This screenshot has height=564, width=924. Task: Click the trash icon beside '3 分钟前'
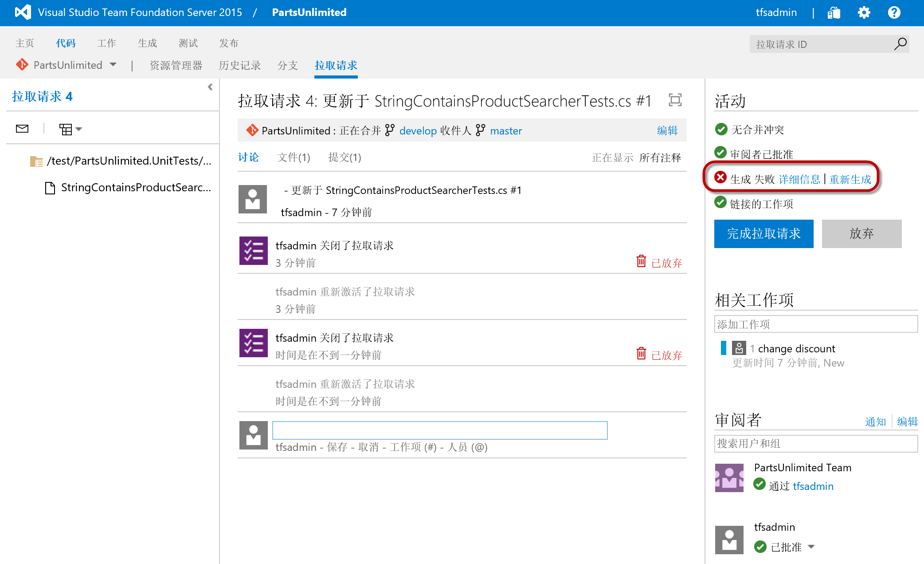click(641, 261)
